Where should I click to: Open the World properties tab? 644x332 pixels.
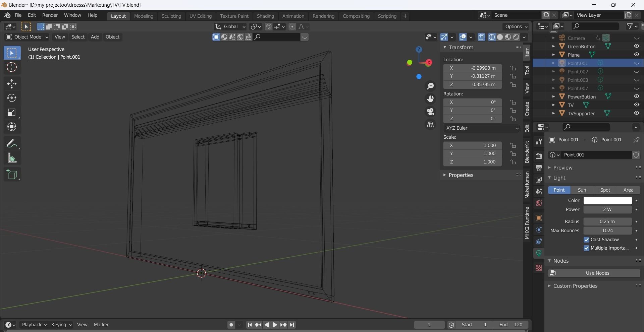tap(539, 203)
